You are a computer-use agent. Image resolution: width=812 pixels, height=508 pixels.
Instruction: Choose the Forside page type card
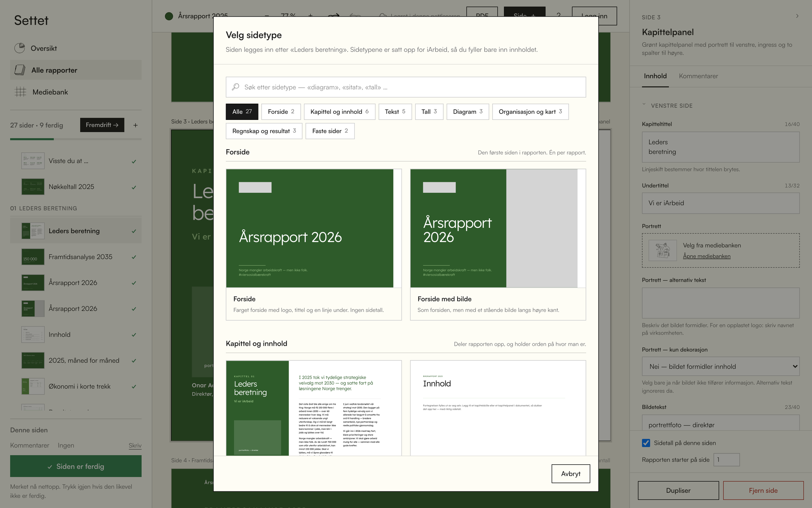(x=314, y=245)
